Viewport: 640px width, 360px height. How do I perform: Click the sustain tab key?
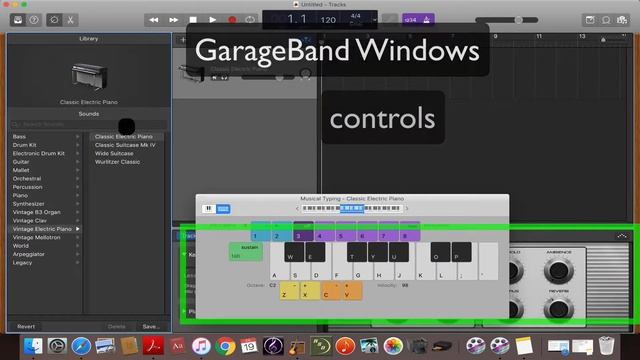pos(246,251)
